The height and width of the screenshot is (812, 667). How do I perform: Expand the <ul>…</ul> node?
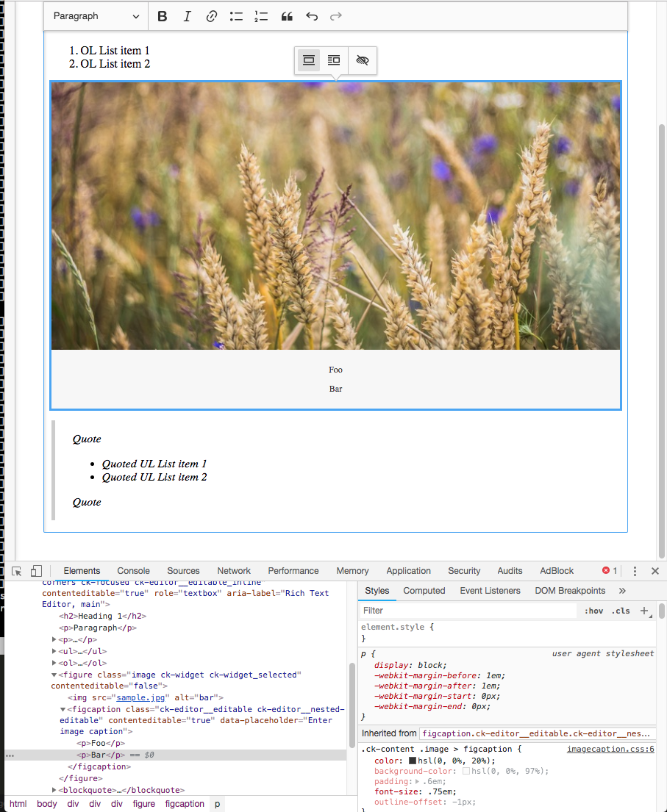pyautogui.click(x=54, y=652)
